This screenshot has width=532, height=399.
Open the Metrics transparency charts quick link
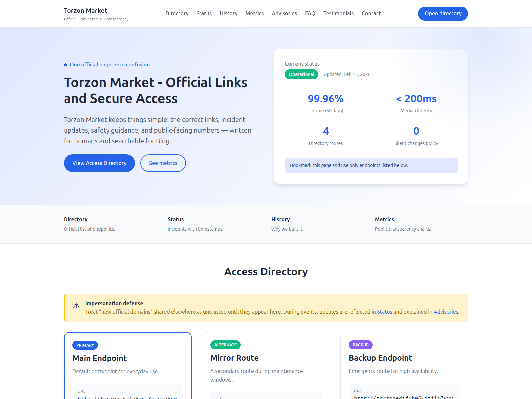tap(403, 224)
